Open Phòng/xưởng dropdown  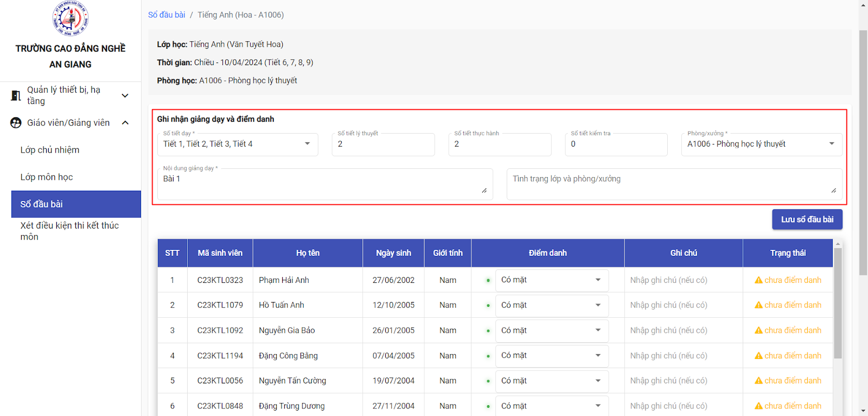[x=762, y=144]
